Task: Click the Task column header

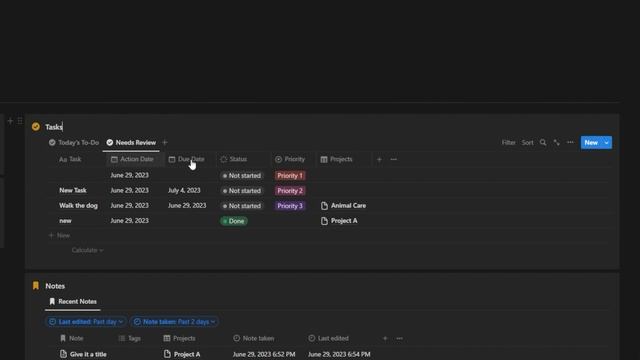Action: 70,159
